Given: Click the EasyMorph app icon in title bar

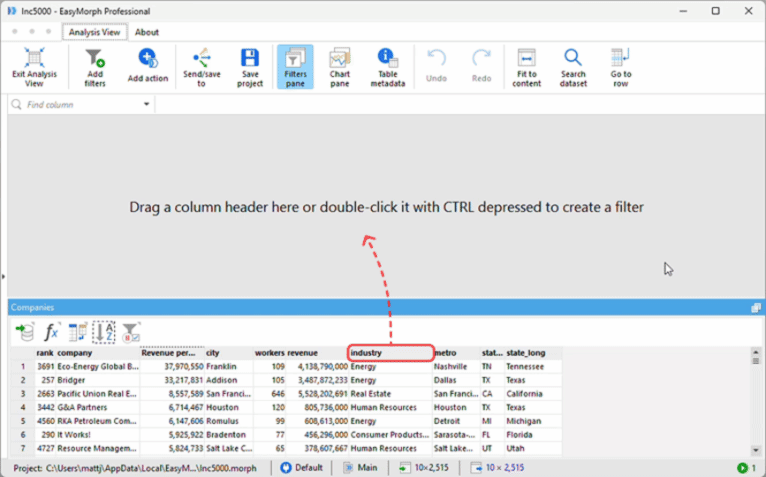Looking at the screenshot, I should pos(12,11).
